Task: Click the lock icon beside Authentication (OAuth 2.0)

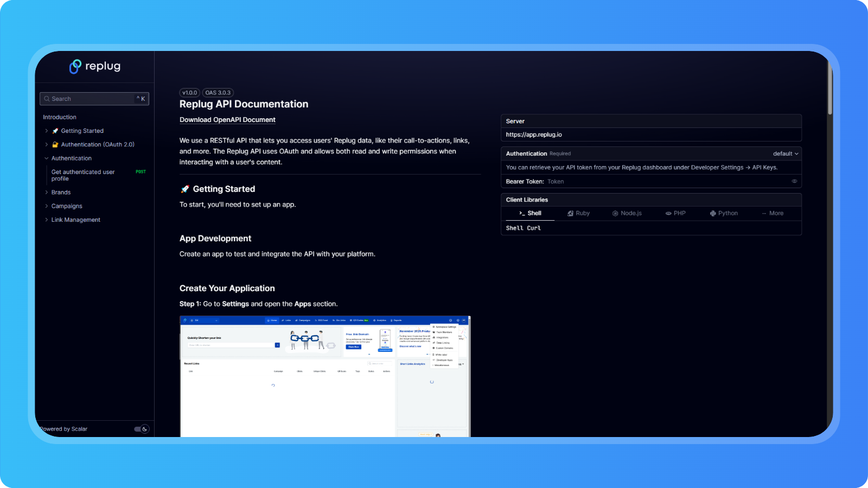Action: pos(55,145)
